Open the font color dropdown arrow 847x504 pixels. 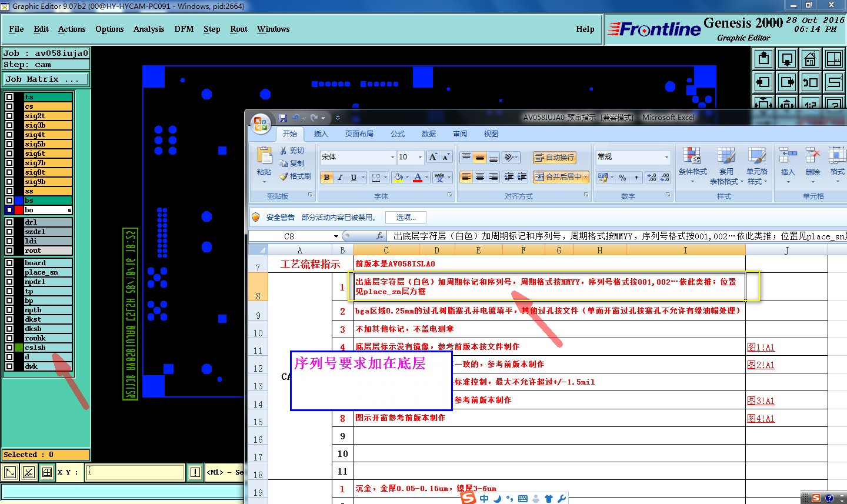coord(426,178)
